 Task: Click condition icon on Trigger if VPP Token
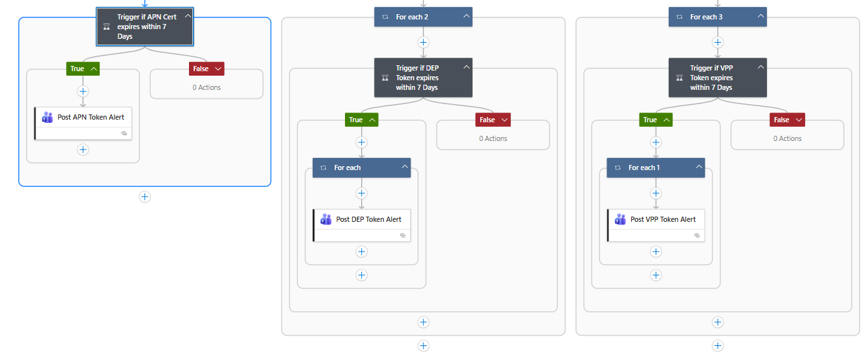click(x=680, y=78)
